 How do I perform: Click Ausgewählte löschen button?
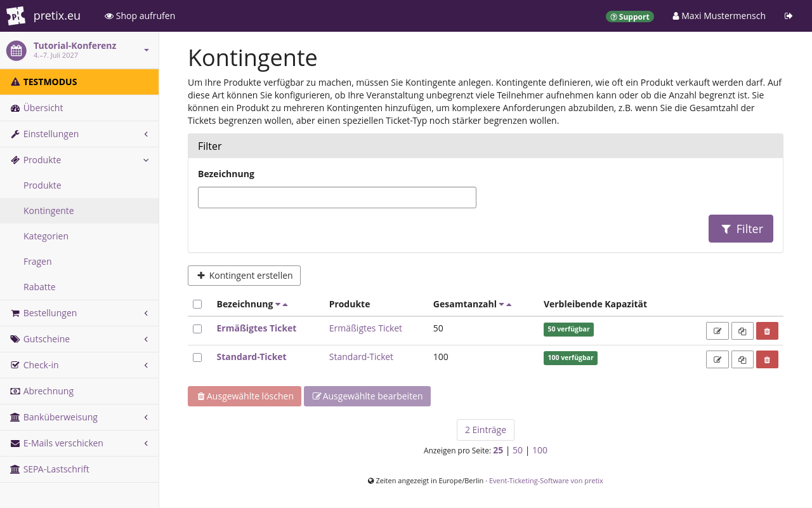pyautogui.click(x=244, y=396)
